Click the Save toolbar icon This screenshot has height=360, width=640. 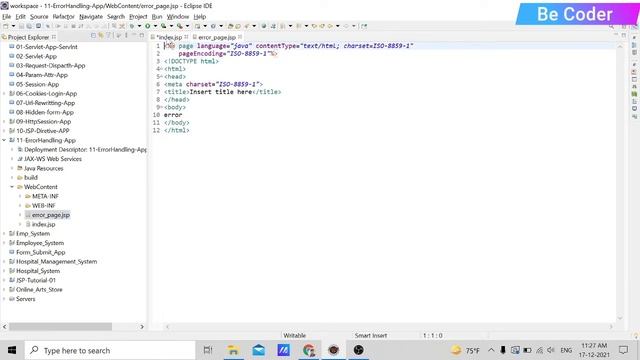(x=22, y=26)
